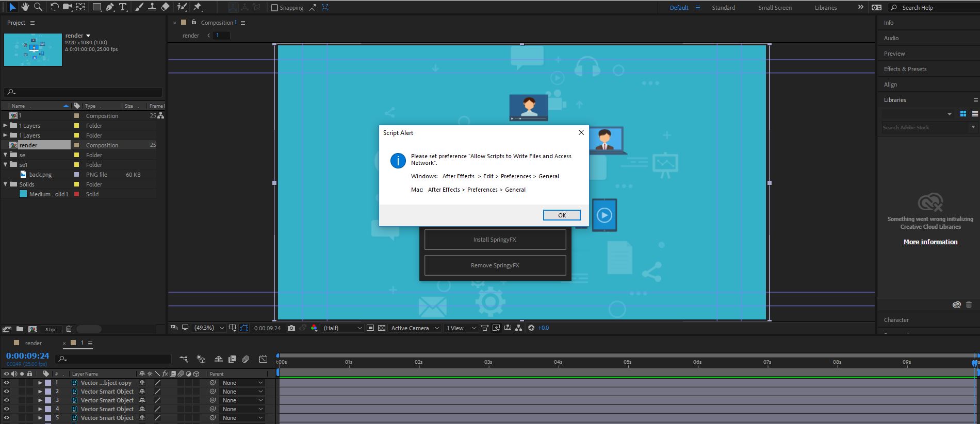Click the Install SpringyFX button
The image size is (980, 424).
[495, 240]
